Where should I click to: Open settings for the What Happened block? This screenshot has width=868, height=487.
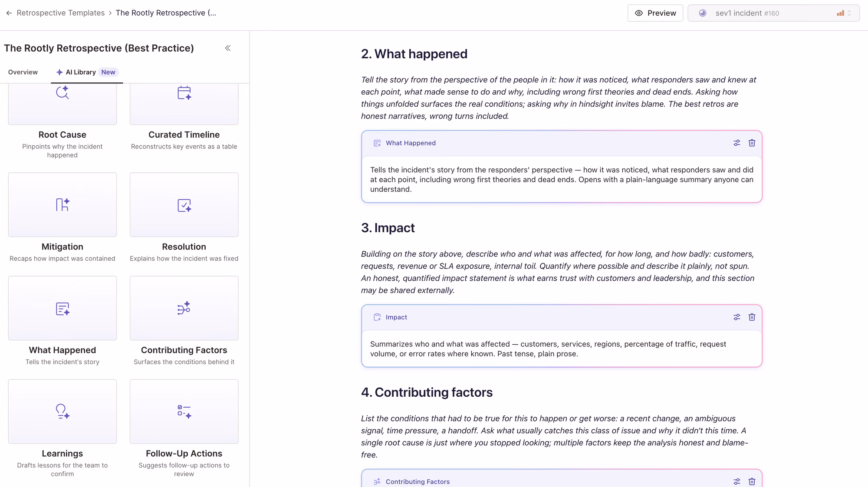737,143
